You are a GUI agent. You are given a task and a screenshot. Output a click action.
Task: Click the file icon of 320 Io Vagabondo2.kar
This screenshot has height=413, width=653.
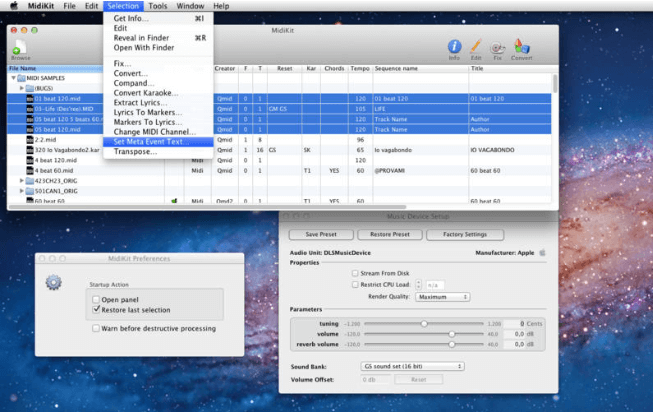tap(30, 150)
